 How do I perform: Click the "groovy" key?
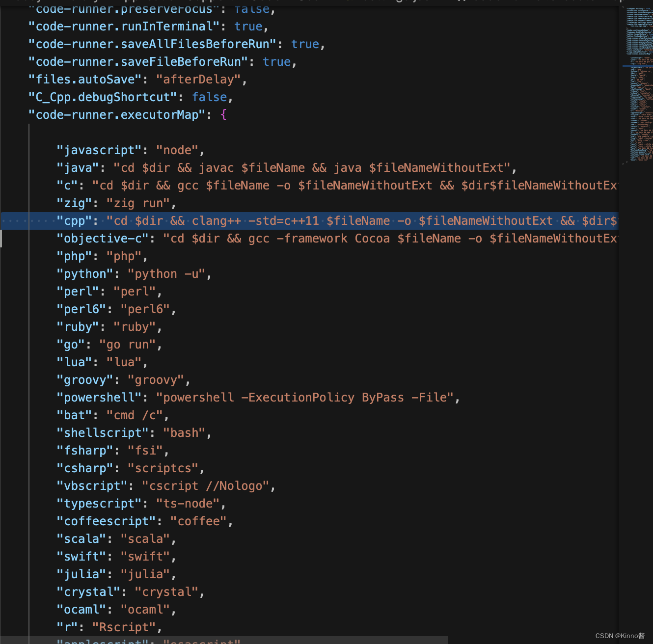click(85, 380)
